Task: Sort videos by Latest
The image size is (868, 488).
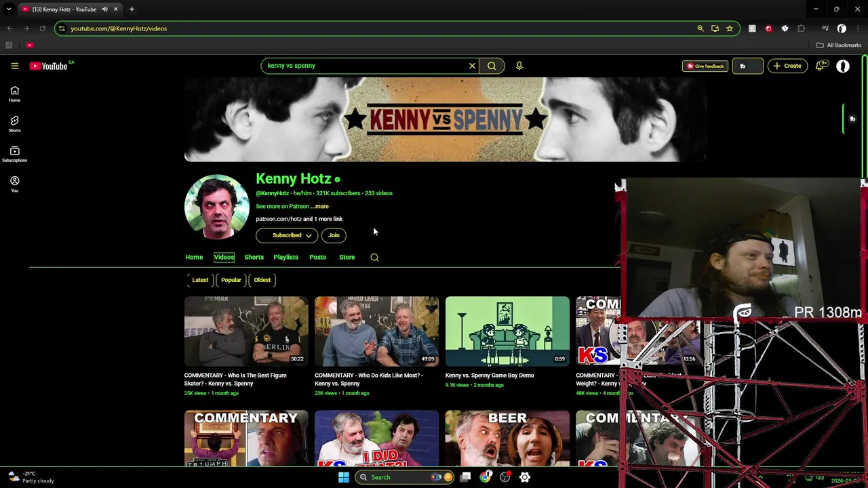Action: [x=200, y=280]
